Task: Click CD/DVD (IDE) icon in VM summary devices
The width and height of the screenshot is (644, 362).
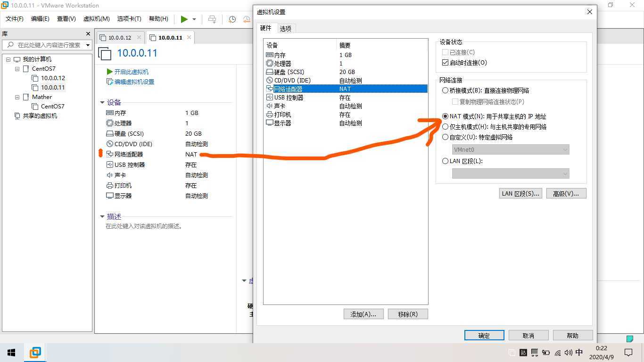Action: pos(110,144)
